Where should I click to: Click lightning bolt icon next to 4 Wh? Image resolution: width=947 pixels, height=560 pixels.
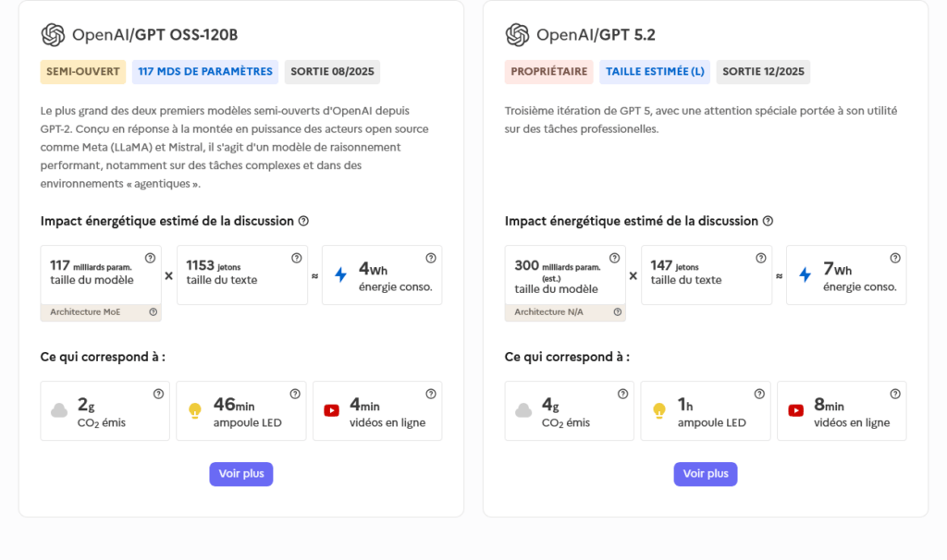[341, 274]
